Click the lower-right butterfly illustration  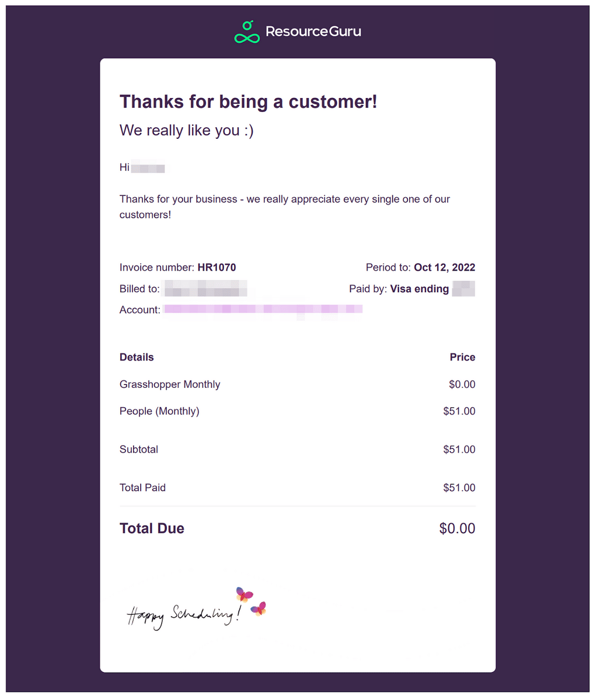(x=258, y=609)
